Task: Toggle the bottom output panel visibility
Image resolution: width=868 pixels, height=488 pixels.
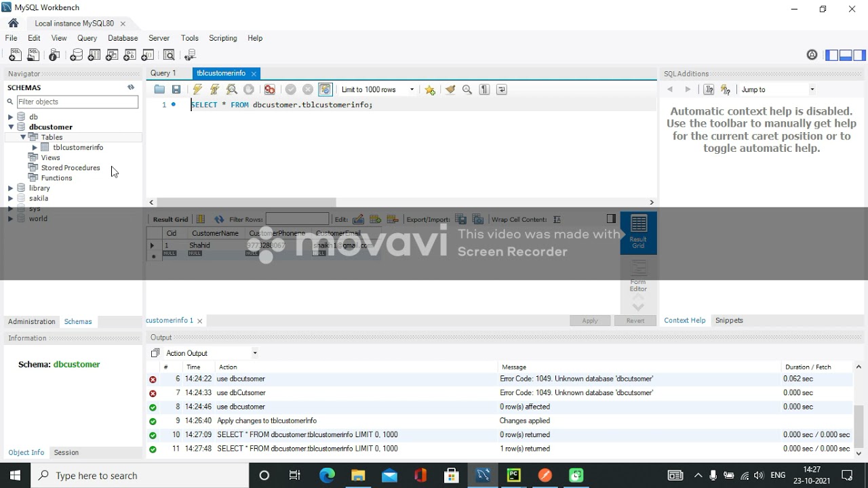Action: [x=846, y=55]
